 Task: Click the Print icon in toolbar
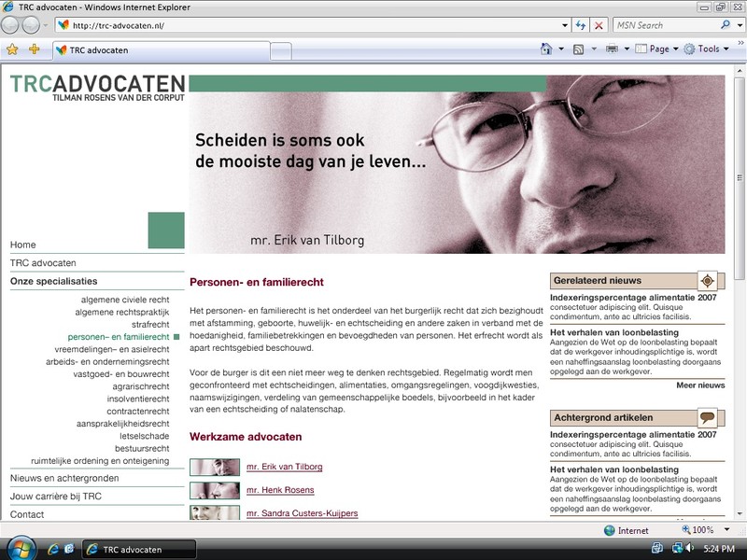click(612, 49)
